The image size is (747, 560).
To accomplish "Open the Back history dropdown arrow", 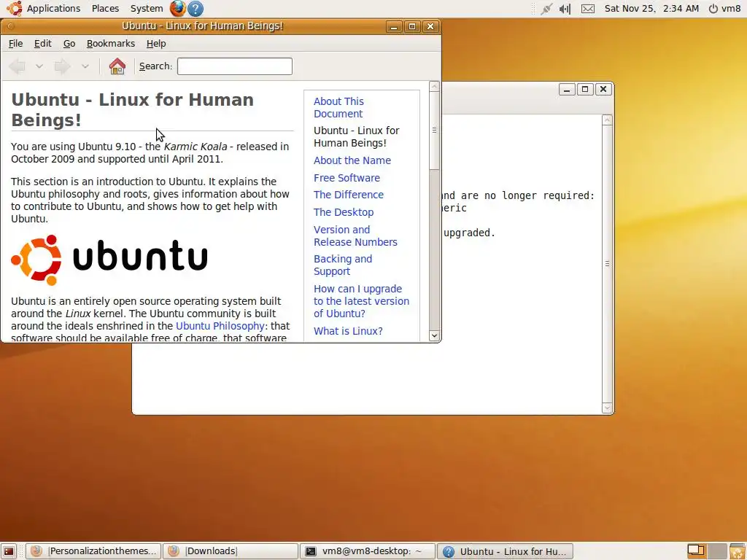I will point(39,66).
